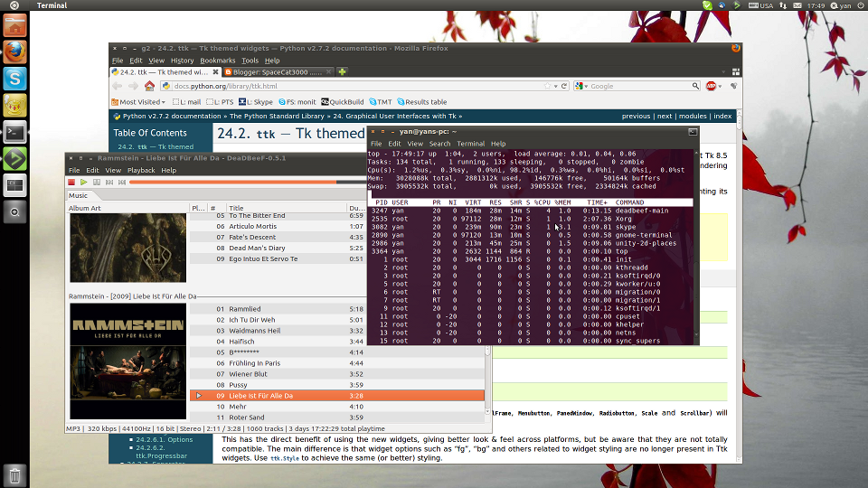Screen dimensions: 868x488
Task: Click the Google search field
Action: pyautogui.click(x=639, y=87)
